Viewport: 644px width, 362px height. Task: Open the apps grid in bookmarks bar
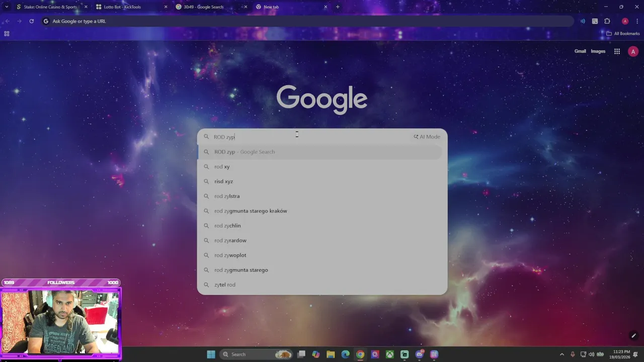pos(7,34)
